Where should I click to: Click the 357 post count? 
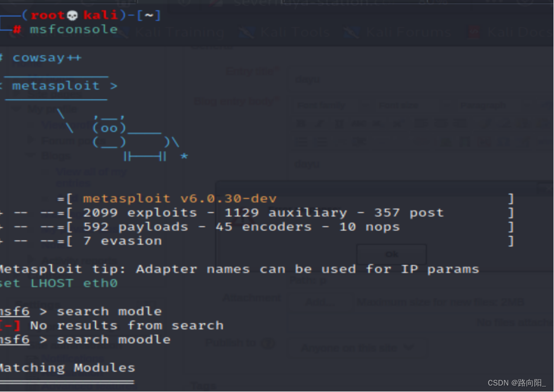point(409,212)
